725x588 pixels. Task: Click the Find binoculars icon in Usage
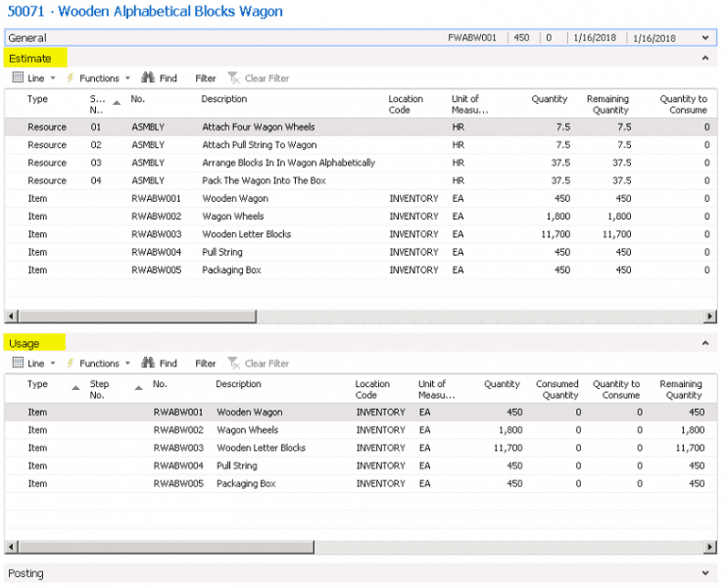point(149,364)
